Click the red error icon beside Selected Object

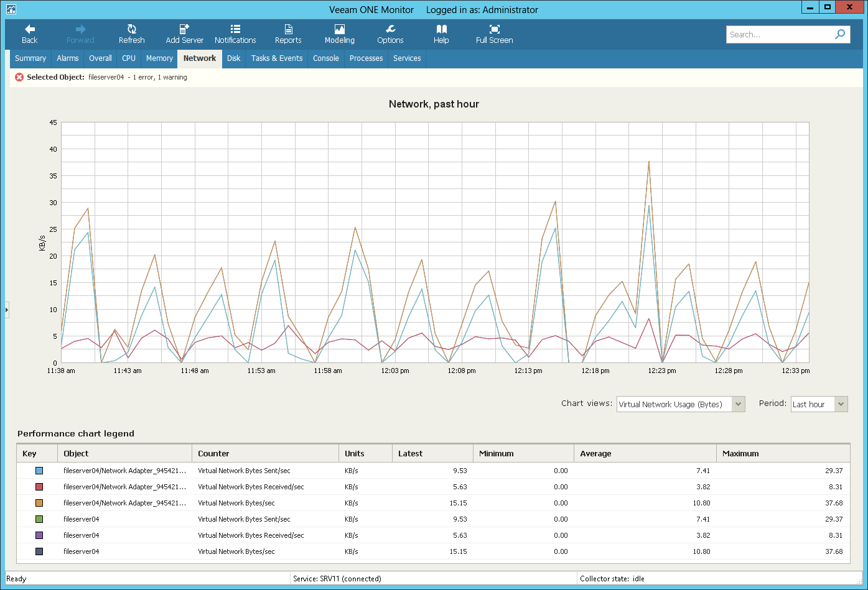pyautogui.click(x=19, y=77)
